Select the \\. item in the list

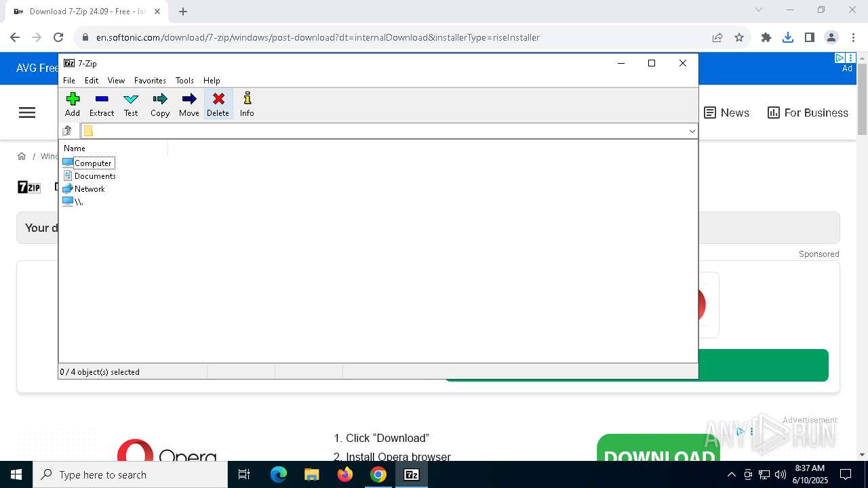click(73, 201)
